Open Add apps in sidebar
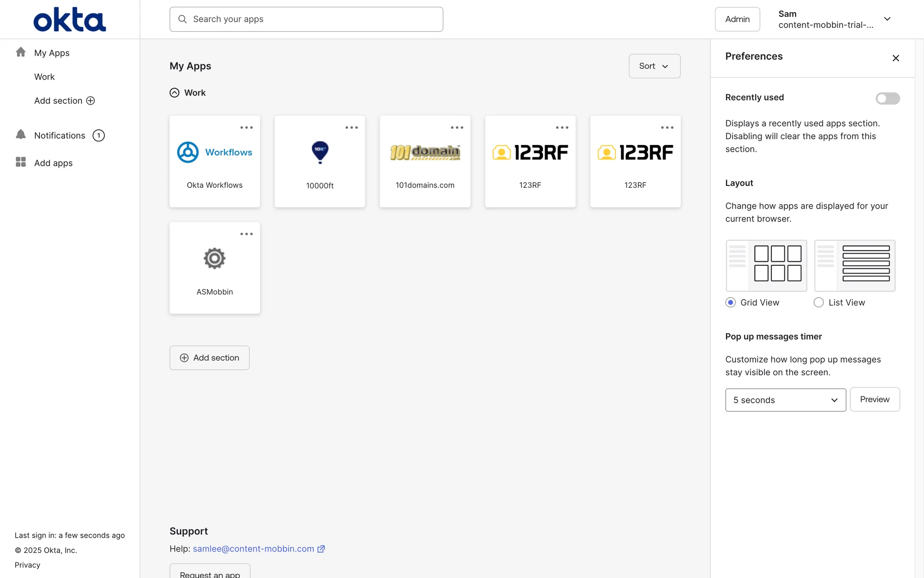Screen dimensions: 924x578 point(53,163)
